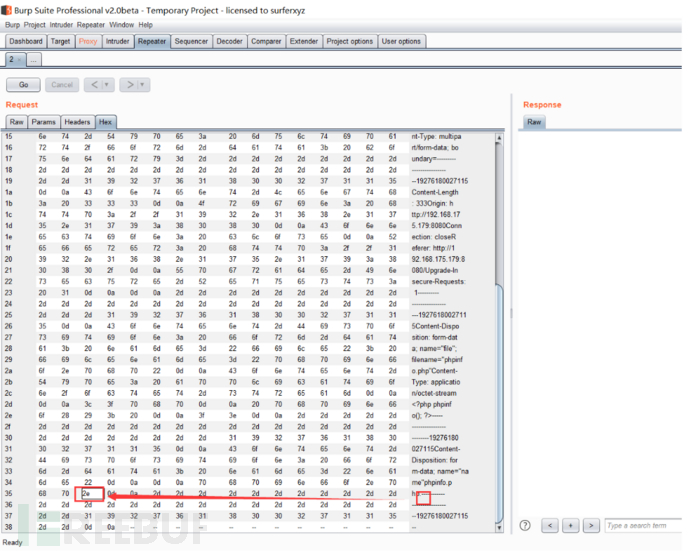The width and height of the screenshot is (690, 553).
Task: Select decoded text 'a; name="file";' in row 28
Action: tap(434, 348)
